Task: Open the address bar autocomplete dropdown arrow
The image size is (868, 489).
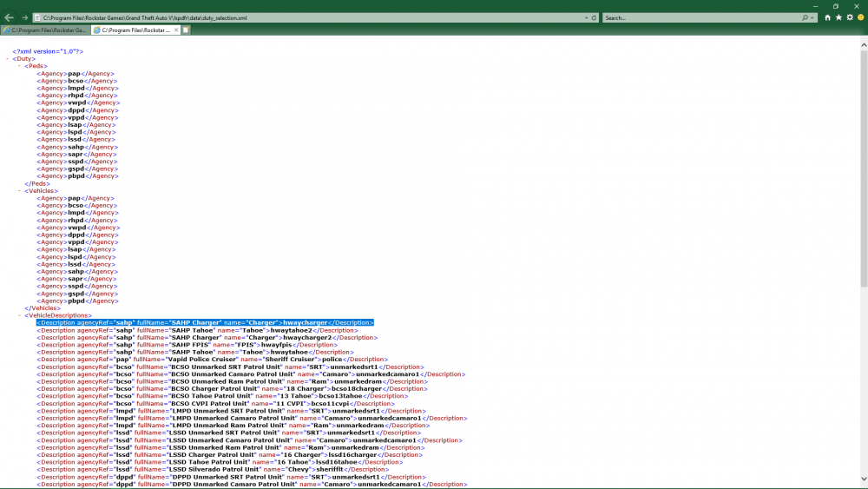Action: pyautogui.click(x=586, y=17)
